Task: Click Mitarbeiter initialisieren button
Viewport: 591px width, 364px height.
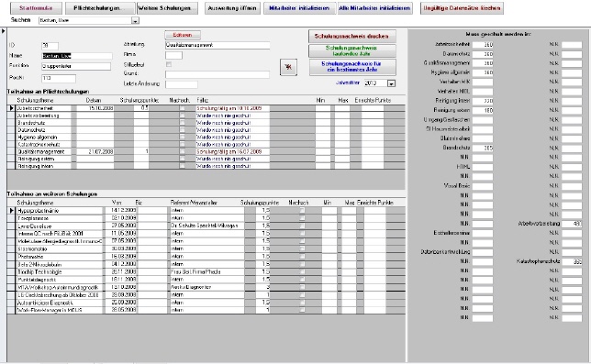Action: pos(299,8)
